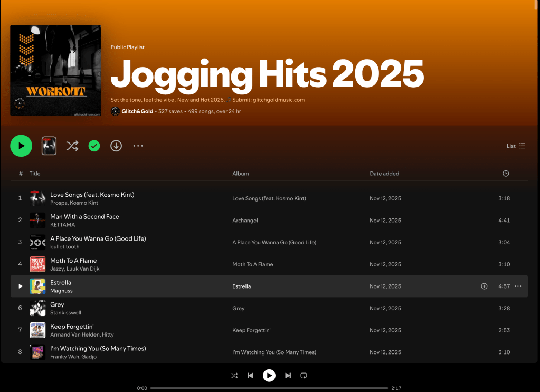
Task: Skip to the previous track
Action: click(x=250, y=376)
